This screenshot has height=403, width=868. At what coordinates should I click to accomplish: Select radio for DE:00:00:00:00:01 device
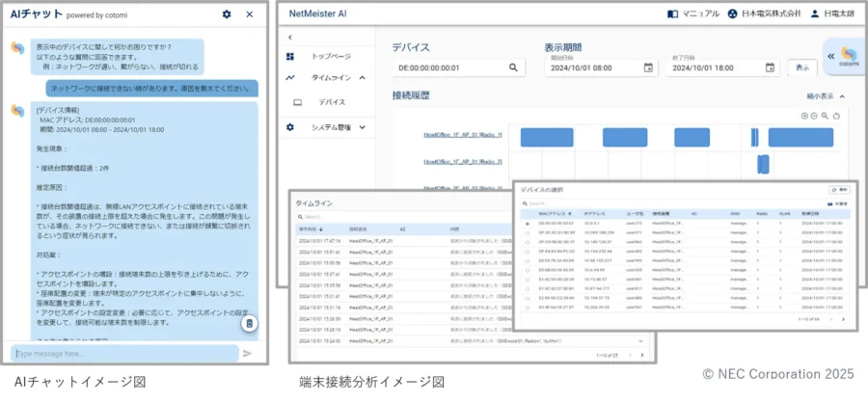(x=527, y=223)
